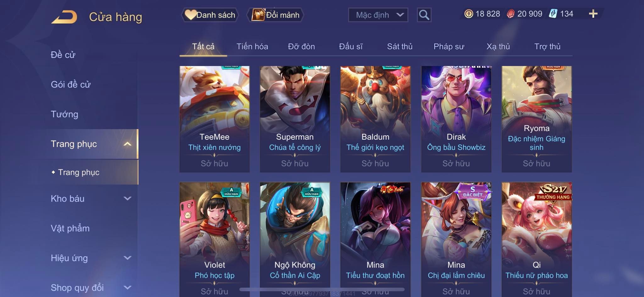Tap the plus icon to add currency
The width and height of the screenshot is (644, 297).
593,14
